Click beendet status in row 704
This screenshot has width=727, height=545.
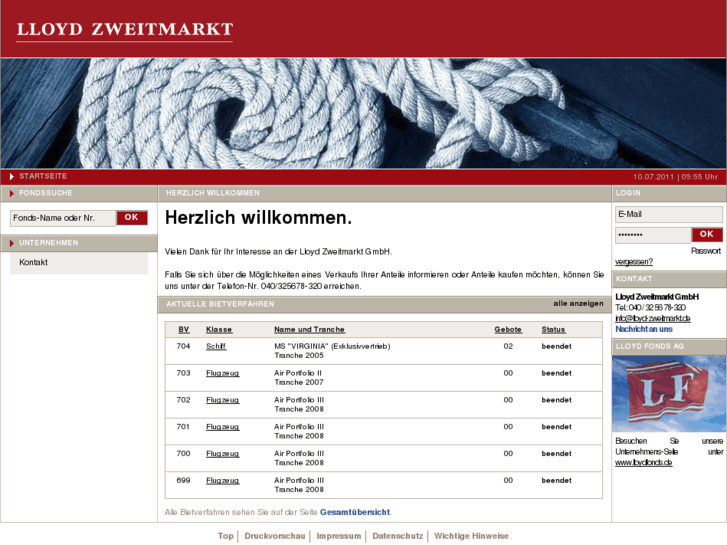tap(556, 346)
